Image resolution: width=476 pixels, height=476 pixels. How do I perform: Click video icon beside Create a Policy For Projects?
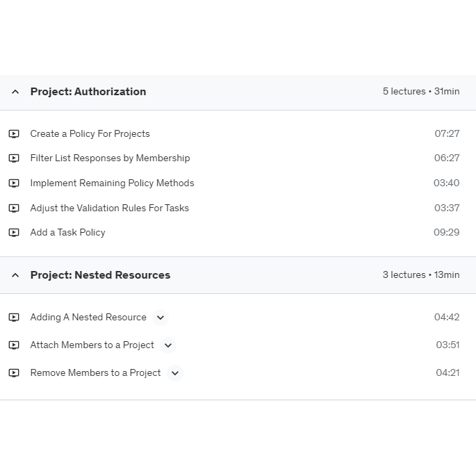[14, 133]
